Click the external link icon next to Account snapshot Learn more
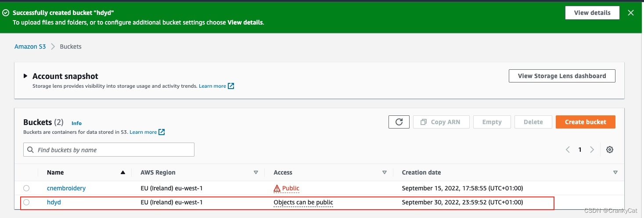644x218 pixels. click(x=231, y=86)
